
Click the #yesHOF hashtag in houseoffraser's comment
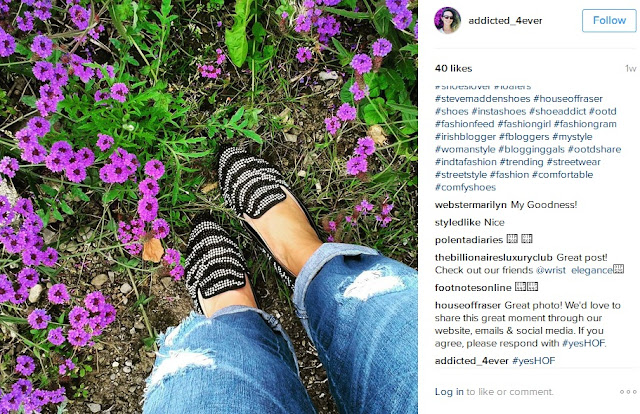pyautogui.click(x=583, y=343)
